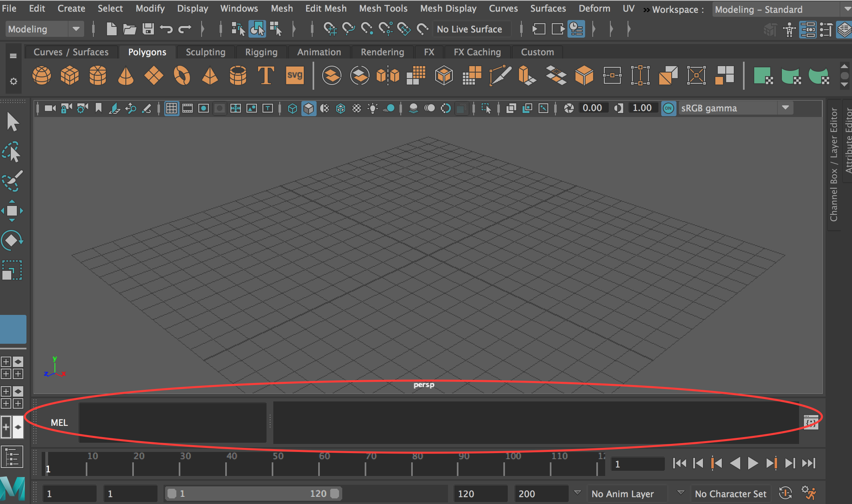
Task: Click the current frame field by playback controls
Action: (637, 464)
